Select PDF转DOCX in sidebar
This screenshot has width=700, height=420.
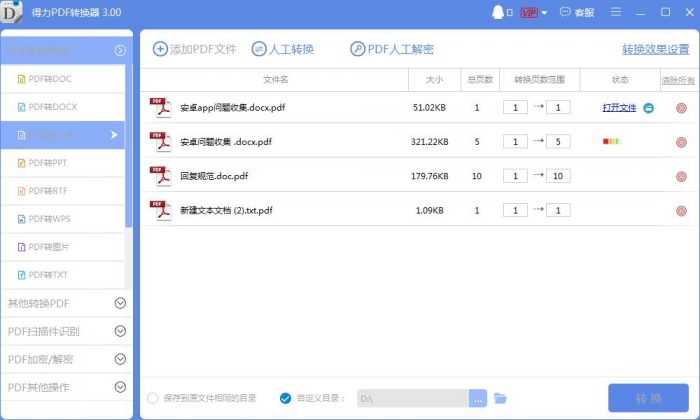(63, 107)
